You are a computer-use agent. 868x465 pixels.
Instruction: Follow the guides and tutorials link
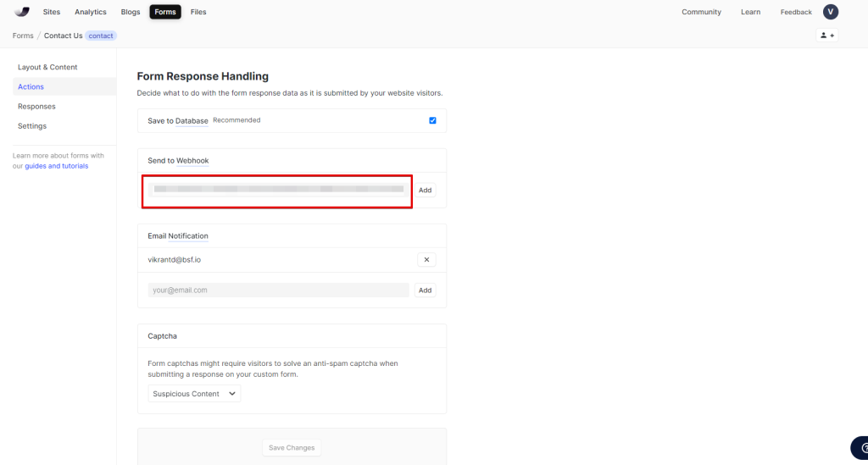pyautogui.click(x=56, y=166)
